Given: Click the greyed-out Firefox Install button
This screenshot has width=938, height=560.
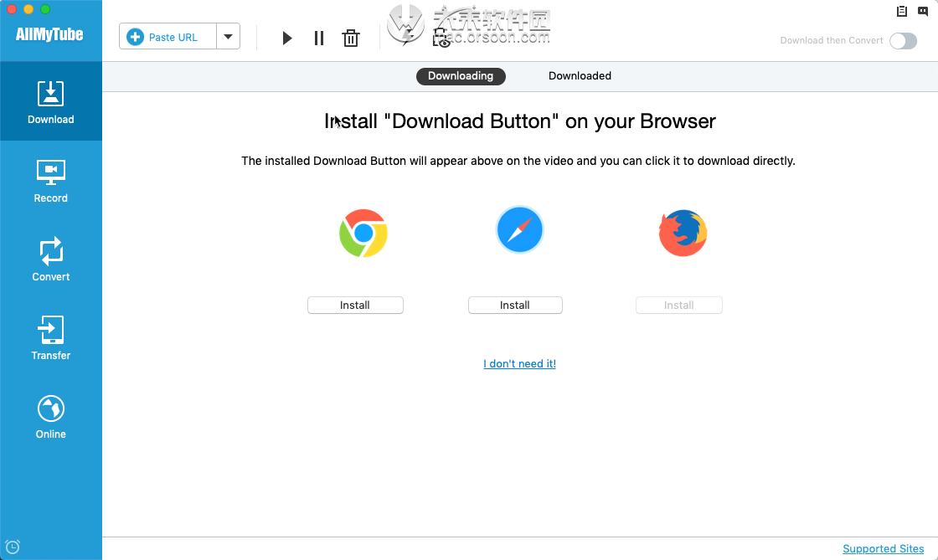Looking at the screenshot, I should (x=679, y=305).
